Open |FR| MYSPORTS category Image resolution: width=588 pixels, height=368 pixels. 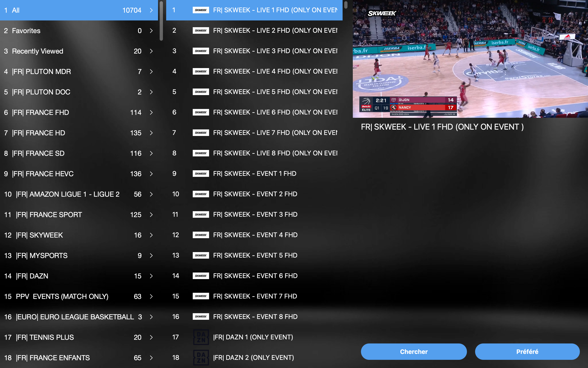[x=79, y=256]
